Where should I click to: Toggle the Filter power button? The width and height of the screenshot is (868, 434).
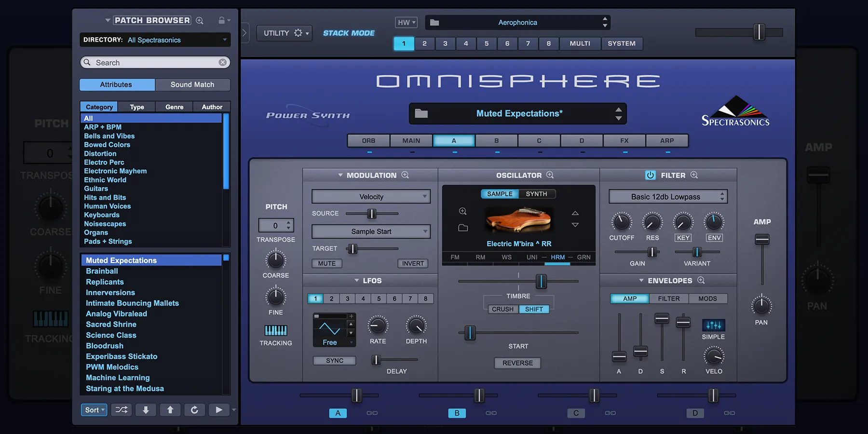[x=651, y=175]
